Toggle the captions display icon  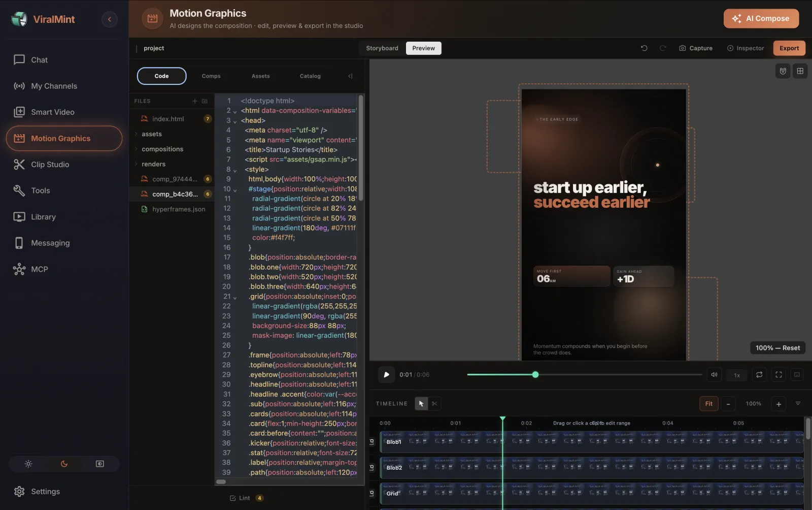coord(797,375)
